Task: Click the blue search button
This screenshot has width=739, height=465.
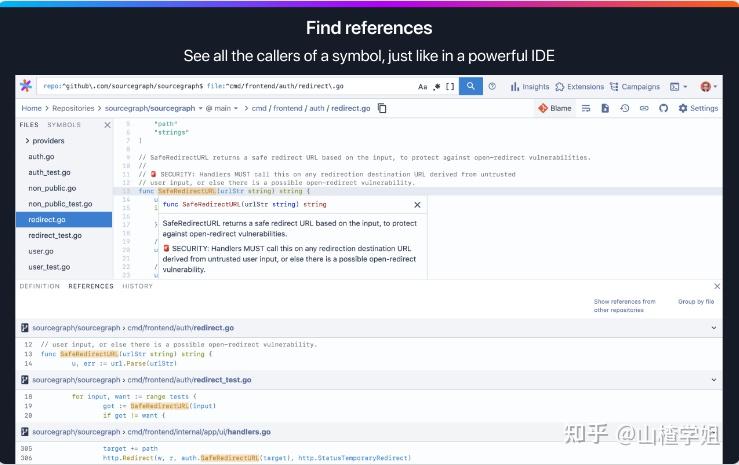Action: point(470,86)
